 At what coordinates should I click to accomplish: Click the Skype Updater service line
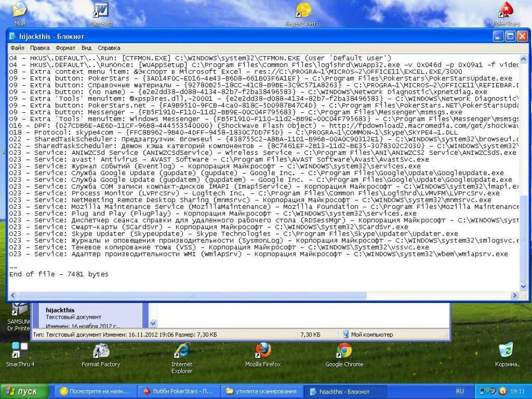coord(234,234)
